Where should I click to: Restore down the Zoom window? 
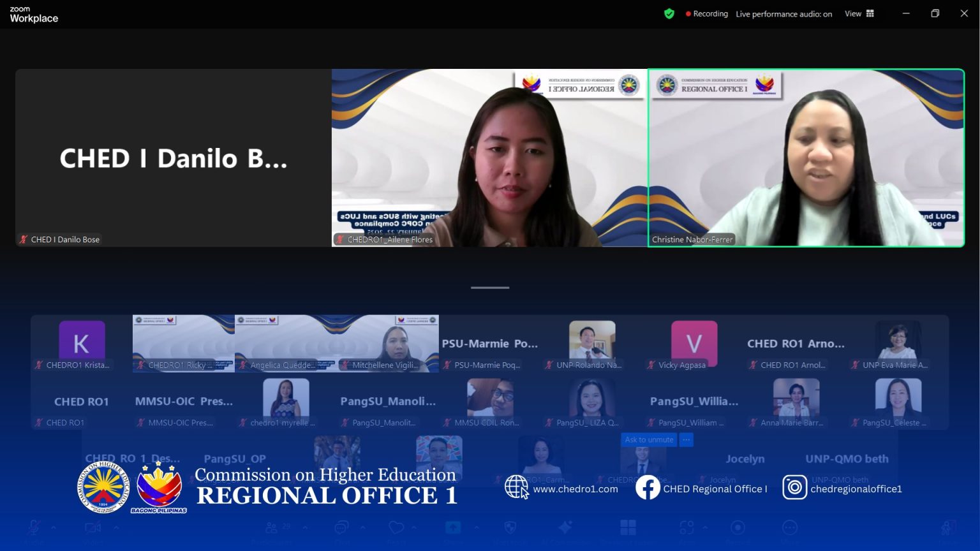[x=935, y=13]
